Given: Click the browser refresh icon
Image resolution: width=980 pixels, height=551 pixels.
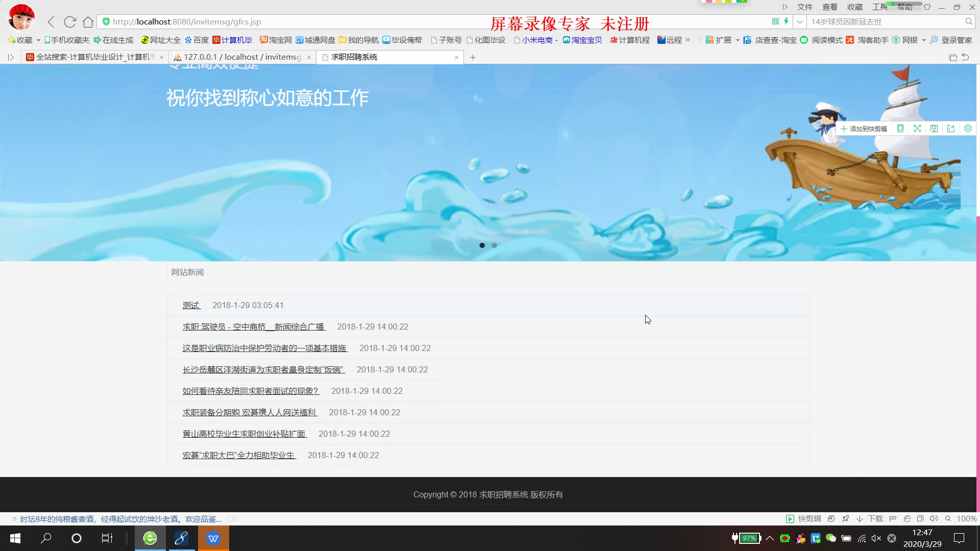Looking at the screenshot, I should pos(70,22).
